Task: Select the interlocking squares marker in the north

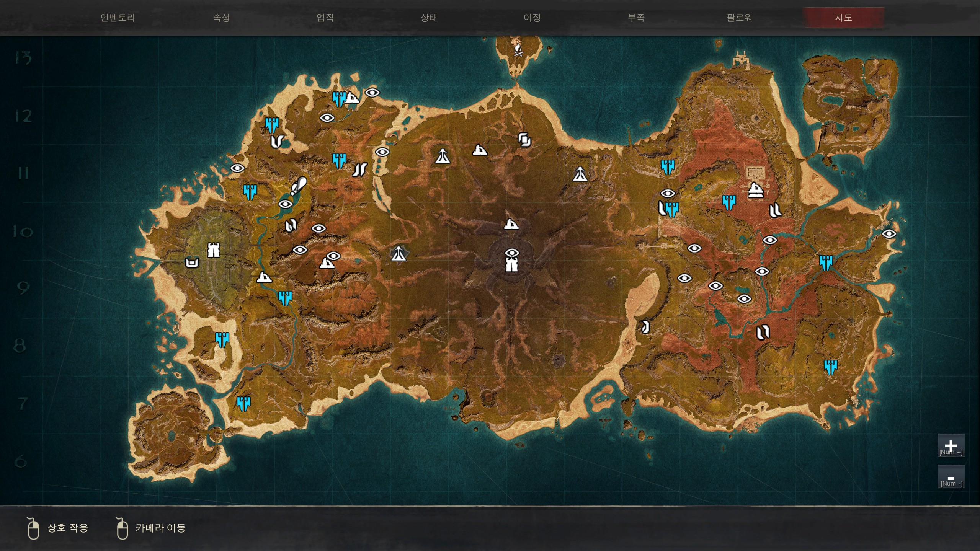Action: [524, 140]
